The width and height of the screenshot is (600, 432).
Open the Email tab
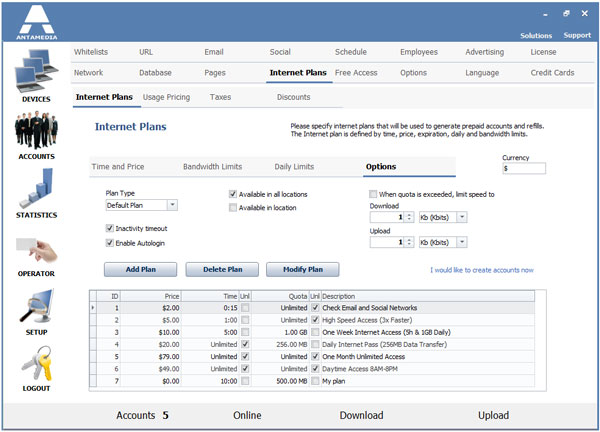coord(214,52)
